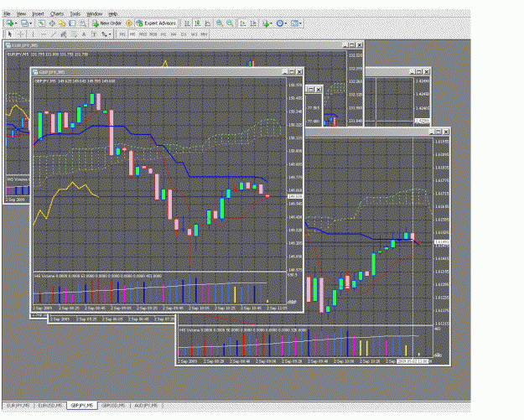Click the Expert Advisors button

click(156, 23)
